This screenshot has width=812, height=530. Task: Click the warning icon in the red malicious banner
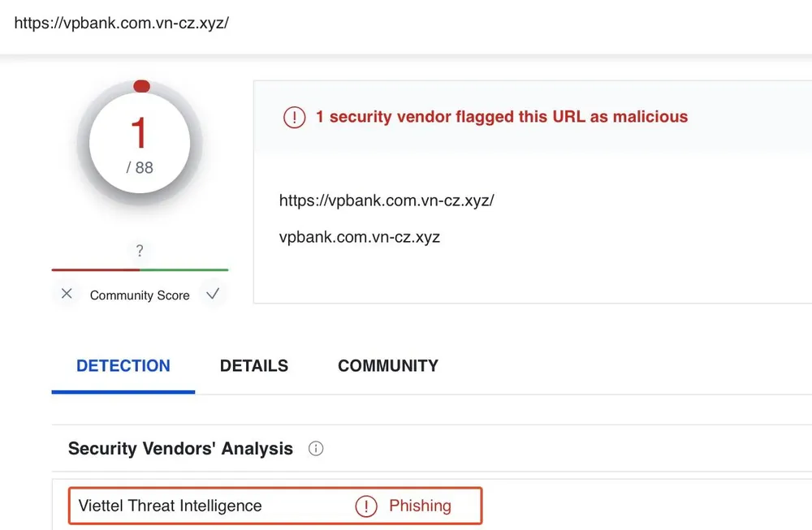click(x=293, y=117)
